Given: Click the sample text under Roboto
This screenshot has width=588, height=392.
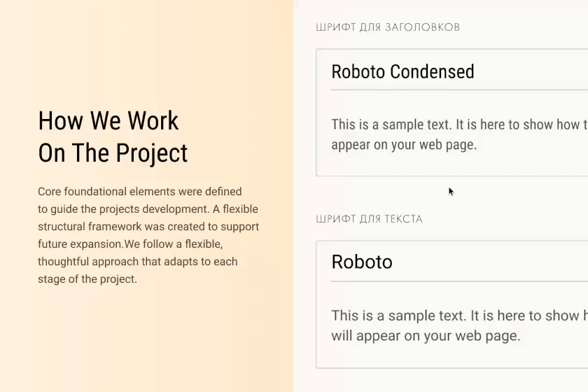Looking at the screenshot, I should (x=458, y=325).
